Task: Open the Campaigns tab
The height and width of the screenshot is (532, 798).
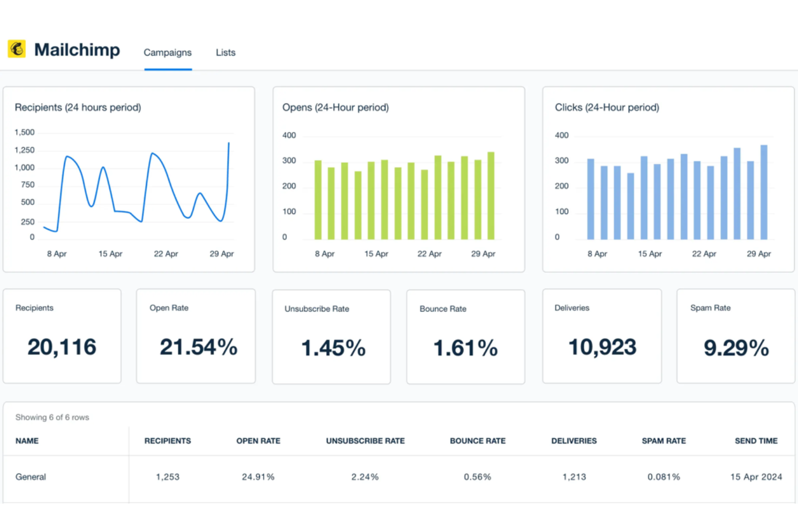Action: [168, 52]
